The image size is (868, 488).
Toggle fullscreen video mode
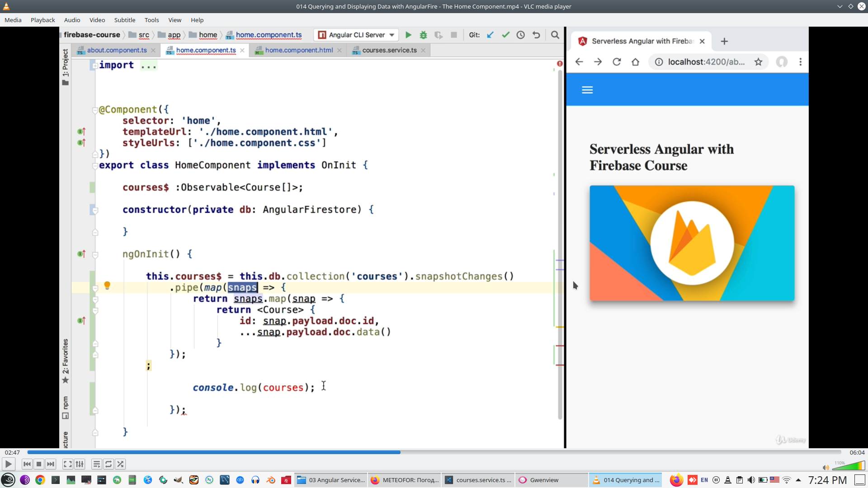click(x=67, y=464)
